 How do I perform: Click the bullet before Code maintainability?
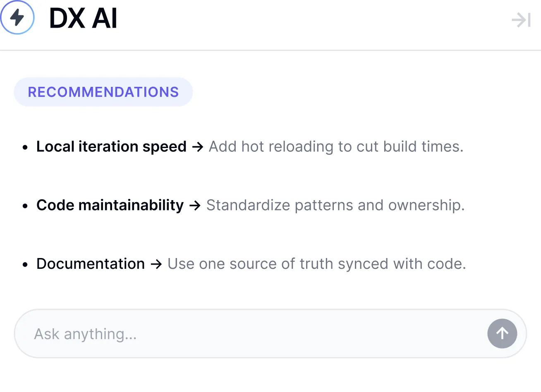25,206
